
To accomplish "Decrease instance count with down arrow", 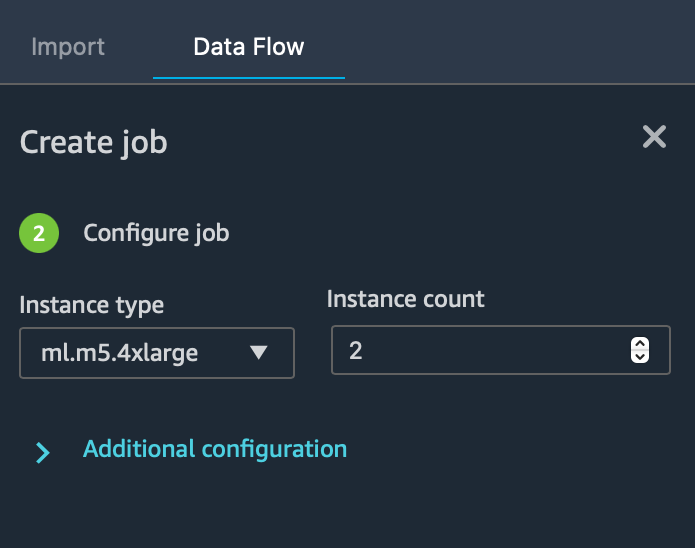I will tap(640, 357).
